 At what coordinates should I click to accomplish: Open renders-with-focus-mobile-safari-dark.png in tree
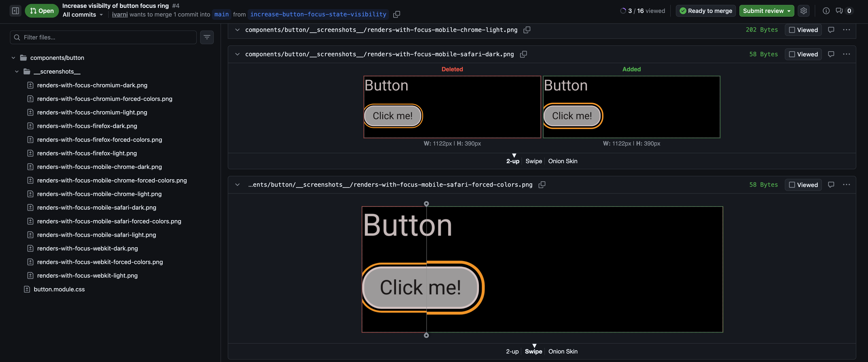97,207
